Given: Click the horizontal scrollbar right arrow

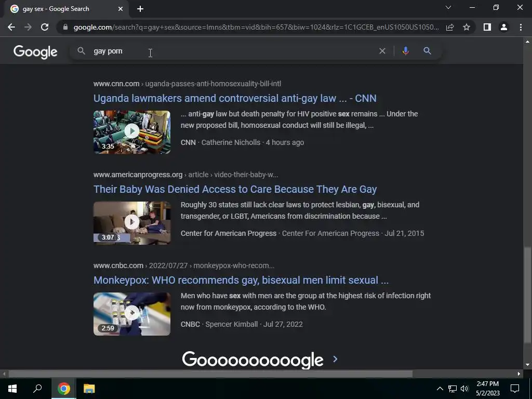Looking at the screenshot, I should pos(519,374).
